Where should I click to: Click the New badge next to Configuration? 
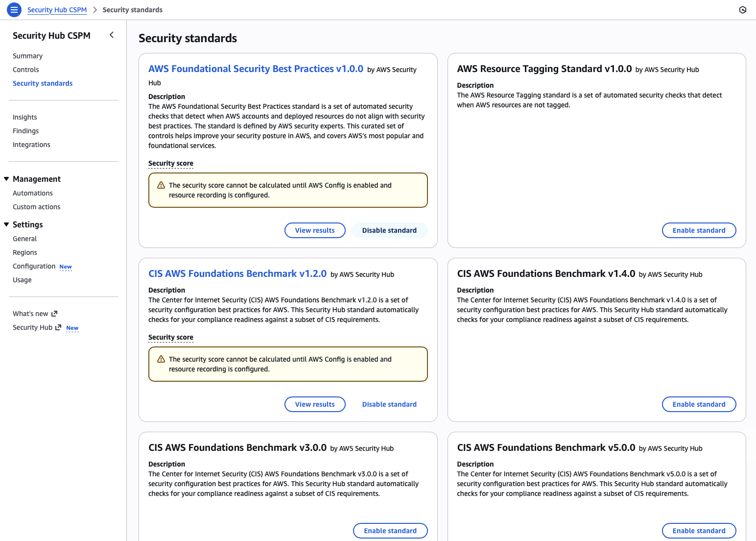[x=66, y=267]
